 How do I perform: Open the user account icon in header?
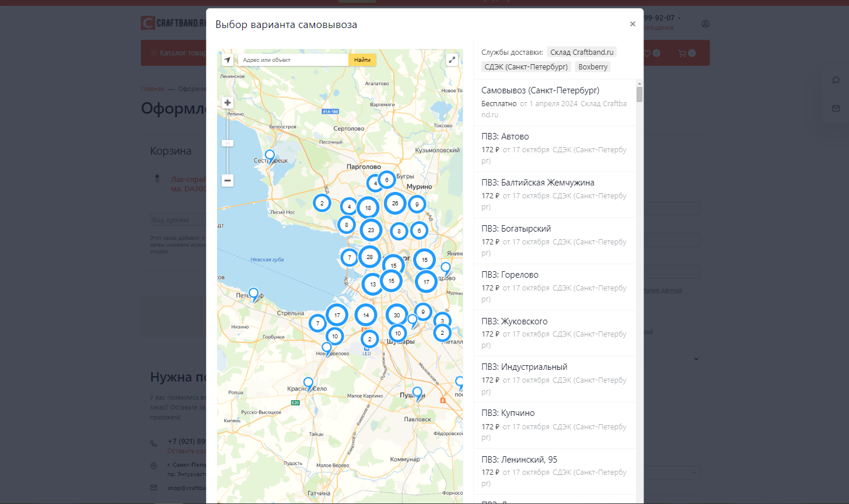tap(705, 24)
